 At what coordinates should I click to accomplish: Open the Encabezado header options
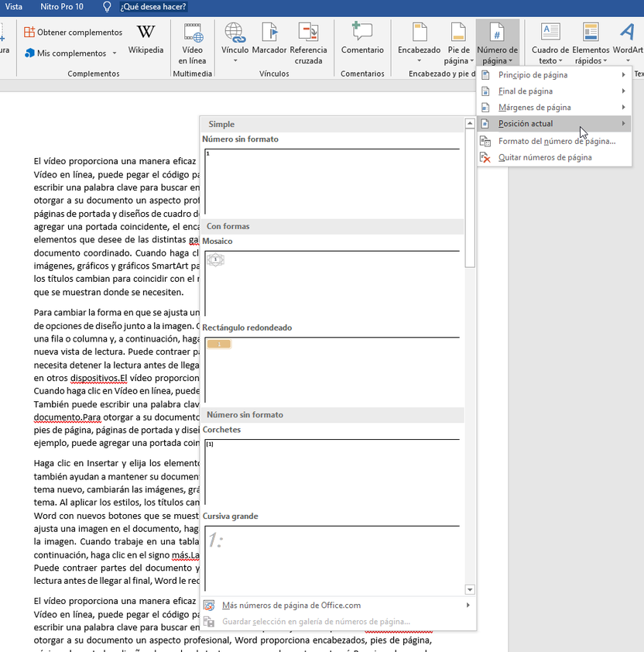coord(419,43)
